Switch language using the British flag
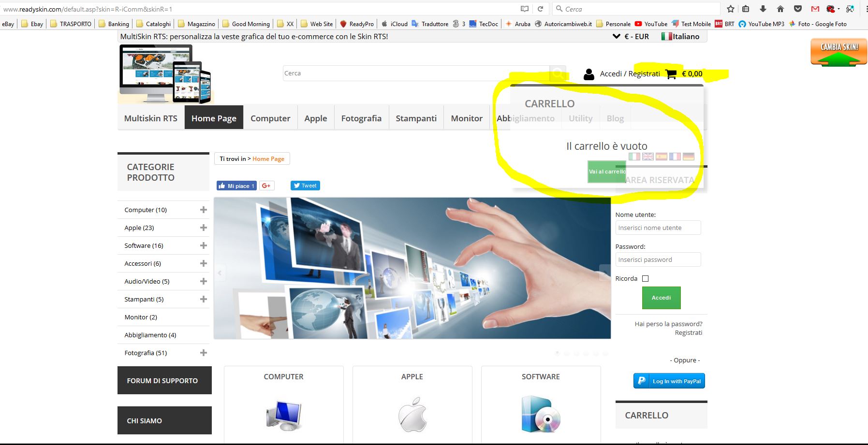 648,157
